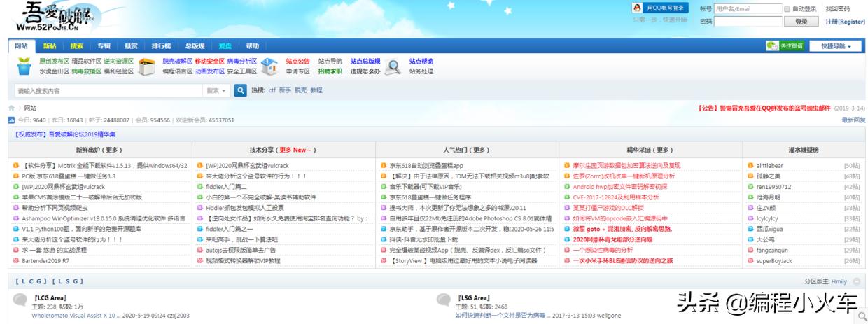Image resolution: width=868 pixels, height=324 pixels.
Task: Click the rank icon beside 大公鸡
Action: [750, 239]
